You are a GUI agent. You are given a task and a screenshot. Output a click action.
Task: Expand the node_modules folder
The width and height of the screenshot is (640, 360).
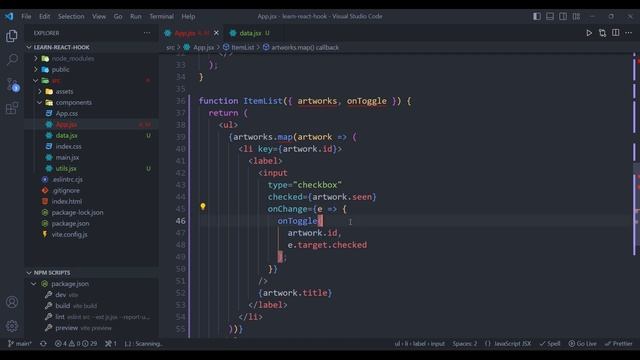91,58
